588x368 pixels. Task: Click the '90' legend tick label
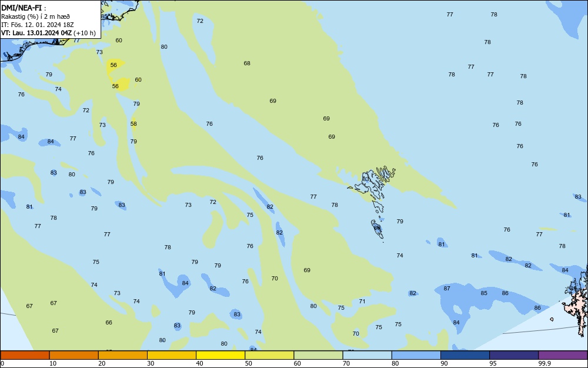click(x=444, y=363)
